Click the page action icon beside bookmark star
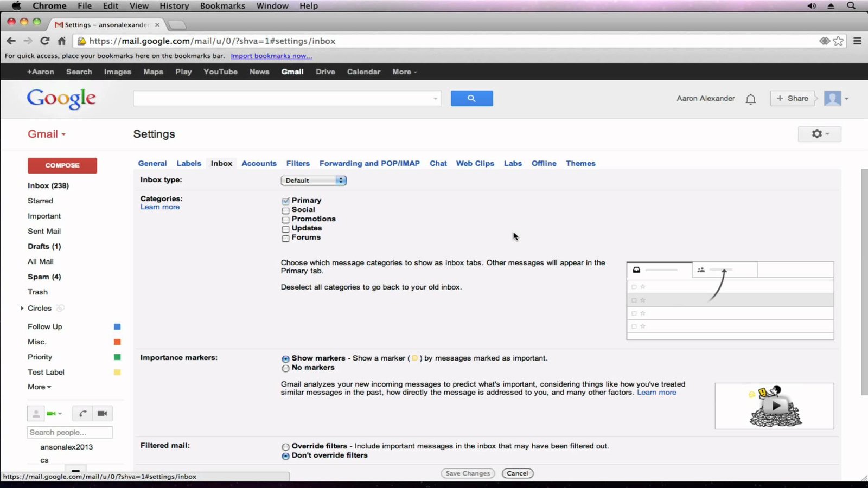This screenshot has height=488, width=868. [x=825, y=41]
